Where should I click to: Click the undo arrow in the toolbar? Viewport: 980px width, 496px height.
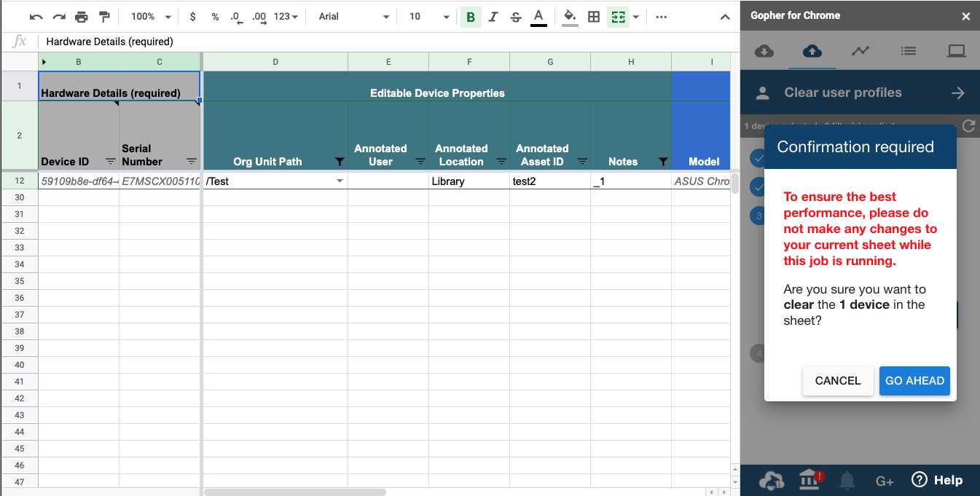[x=36, y=17]
